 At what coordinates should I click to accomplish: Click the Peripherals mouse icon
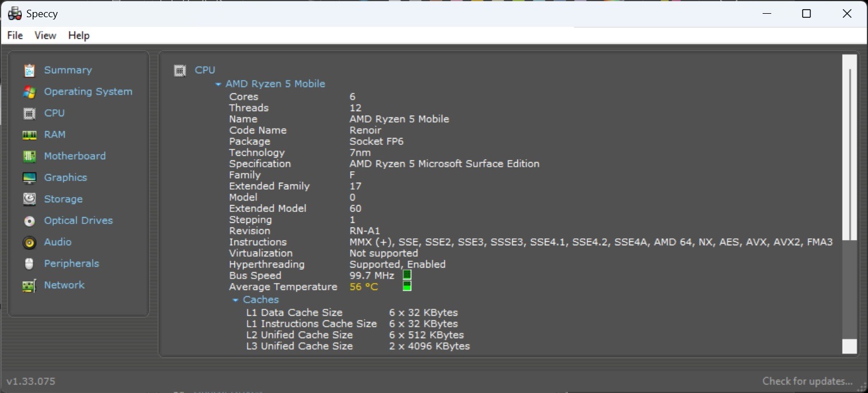tap(29, 264)
